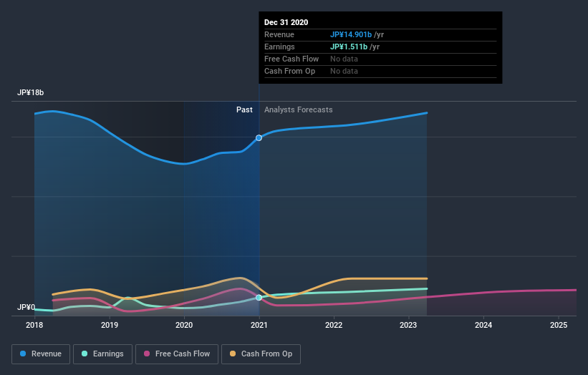Toggle the Free Cash Flow legend button

(177, 354)
